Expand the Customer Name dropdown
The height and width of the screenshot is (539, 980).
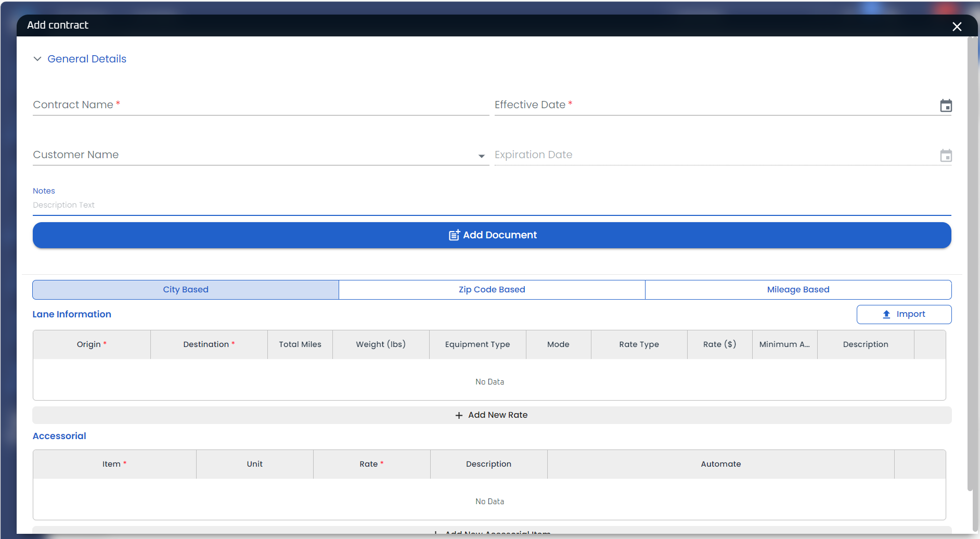[x=481, y=156]
